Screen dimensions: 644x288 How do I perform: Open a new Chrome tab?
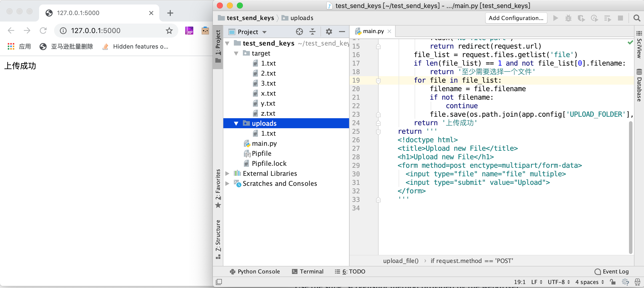(170, 13)
